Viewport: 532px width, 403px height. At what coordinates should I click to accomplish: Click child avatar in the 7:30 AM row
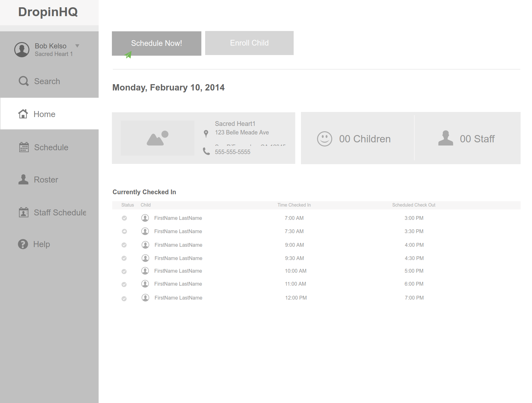coord(145,231)
